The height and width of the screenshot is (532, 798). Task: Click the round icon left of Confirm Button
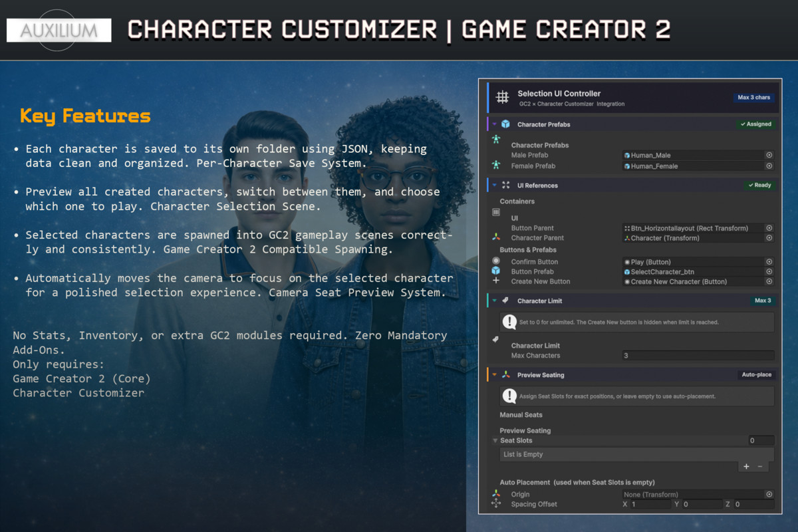click(x=495, y=261)
